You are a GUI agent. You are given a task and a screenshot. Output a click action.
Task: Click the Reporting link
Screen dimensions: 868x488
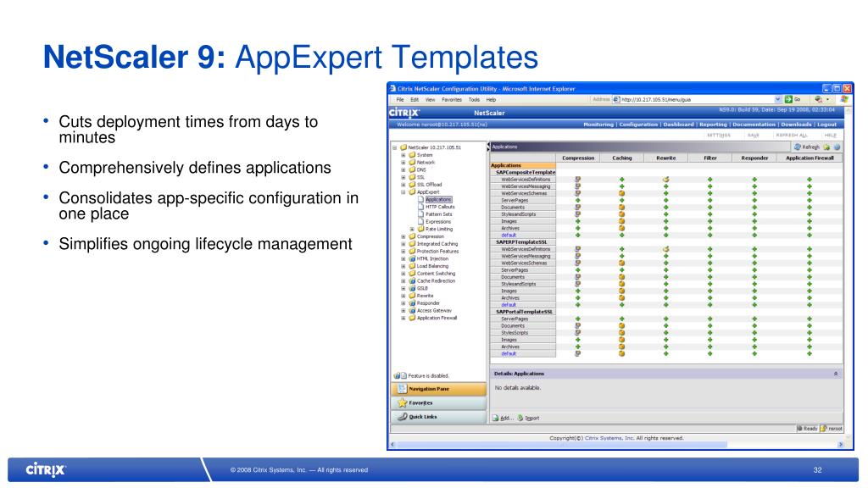coord(713,125)
